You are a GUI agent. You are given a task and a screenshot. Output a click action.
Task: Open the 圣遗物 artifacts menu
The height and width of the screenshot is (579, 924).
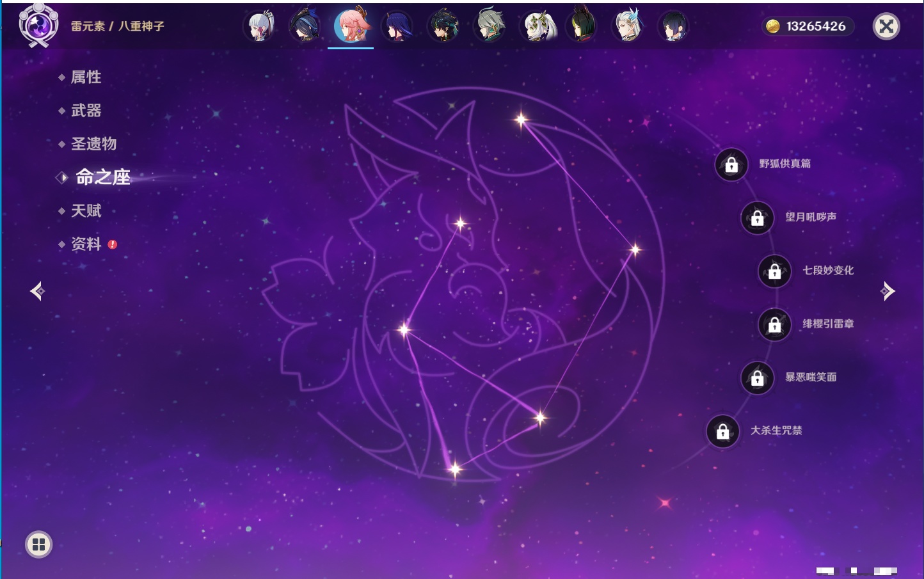[x=93, y=144]
